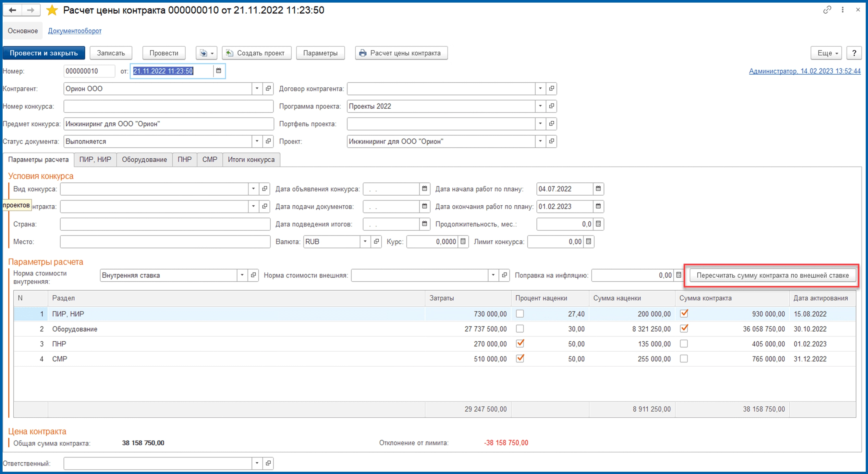Enable markup percent checkbox for ПИР, НИР
This screenshot has height=474, width=868.
pos(520,314)
